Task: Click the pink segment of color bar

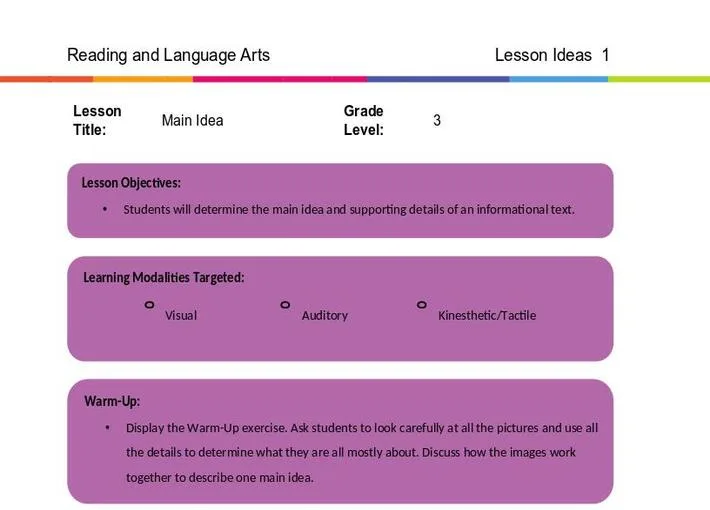Action: click(x=280, y=79)
